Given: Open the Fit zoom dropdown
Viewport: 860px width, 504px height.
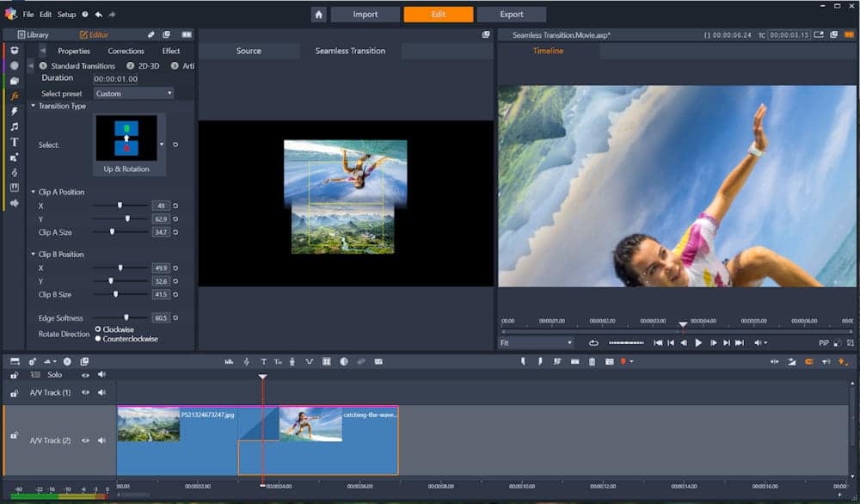Looking at the screenshot, I should point(536,342).
